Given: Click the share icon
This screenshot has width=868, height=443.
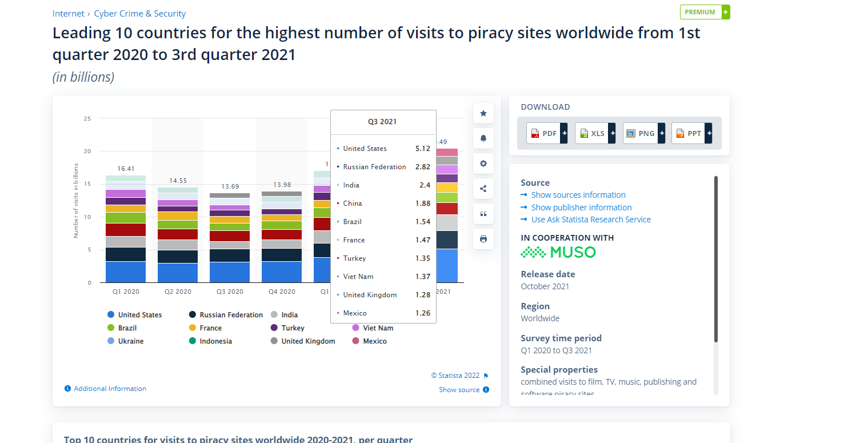Looking at the screenshot, I should [x=483, y=189].
